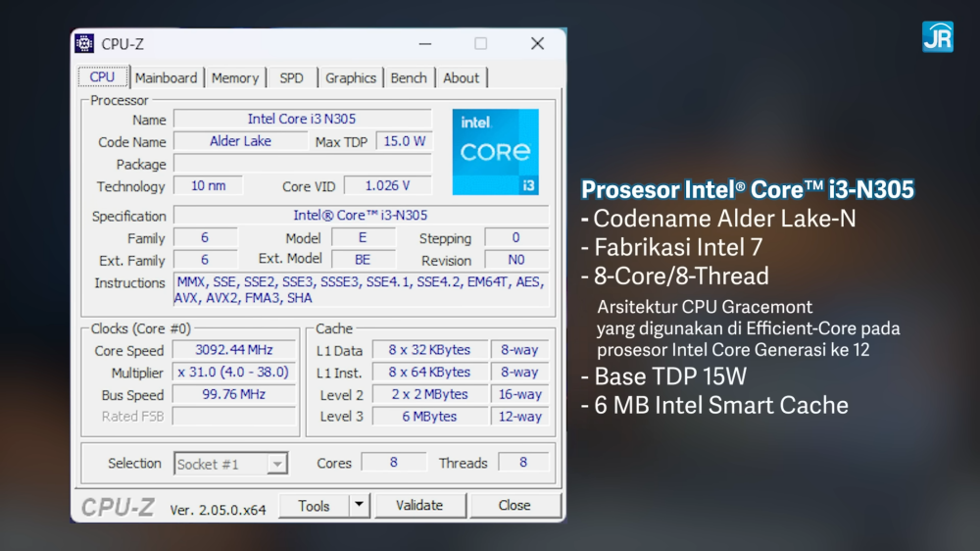Screen dimensions: 980x551
Task: Click the text Fabrikasi Intel 7
Action: tap(672, 247)
